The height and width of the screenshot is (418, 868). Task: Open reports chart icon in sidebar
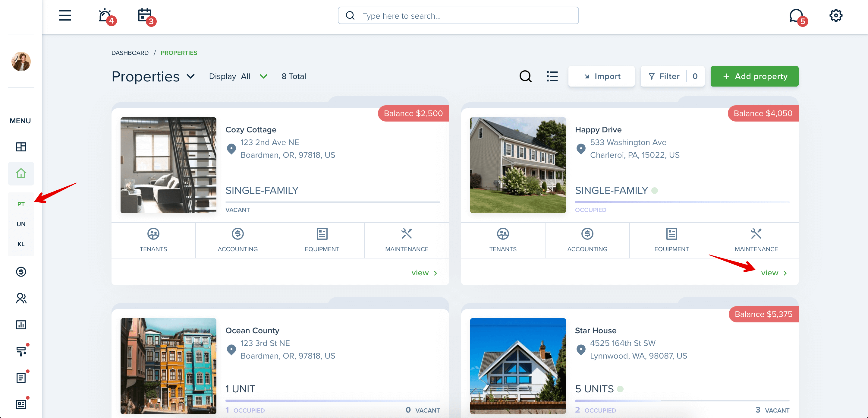21,325
